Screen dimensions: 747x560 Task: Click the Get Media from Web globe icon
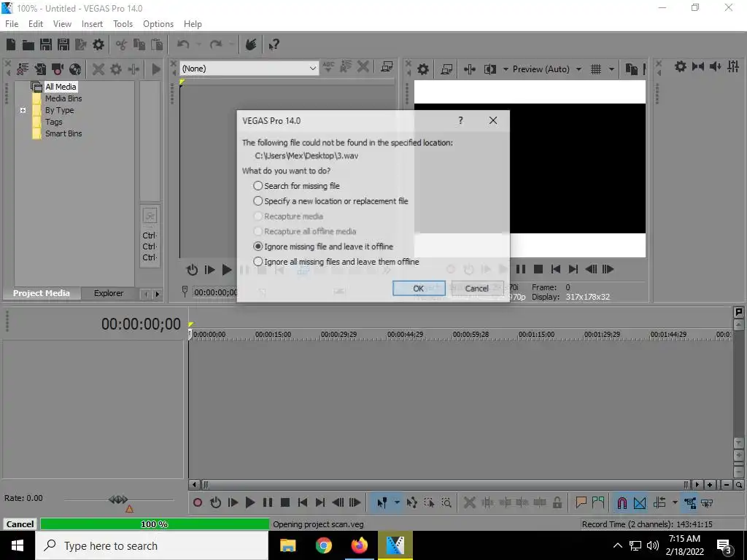[75, 69]
